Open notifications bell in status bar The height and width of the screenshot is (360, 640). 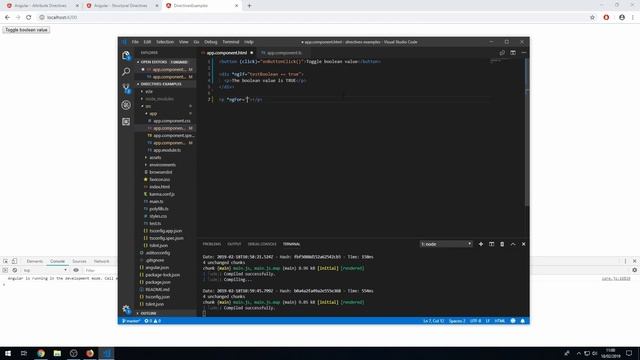(522, 321)
